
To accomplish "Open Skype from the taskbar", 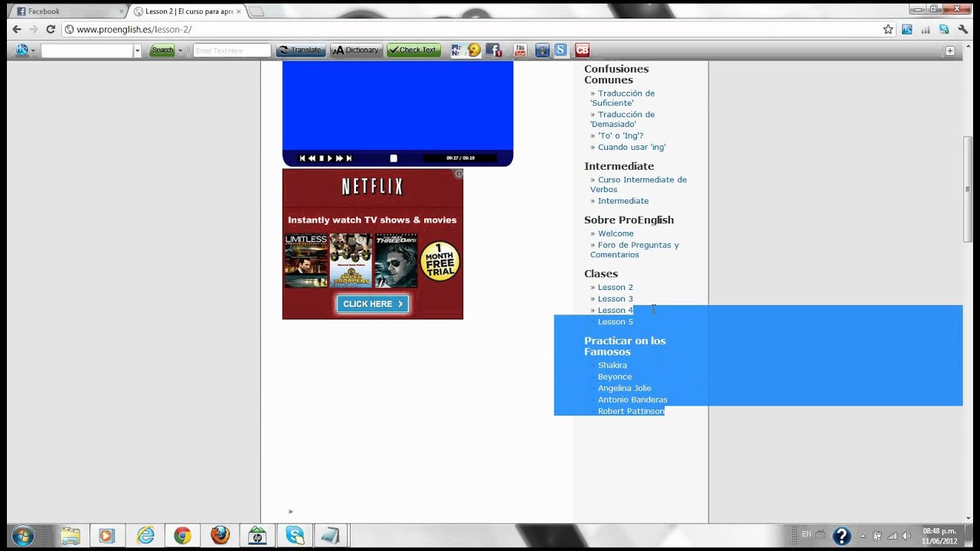I will (295, 536).
